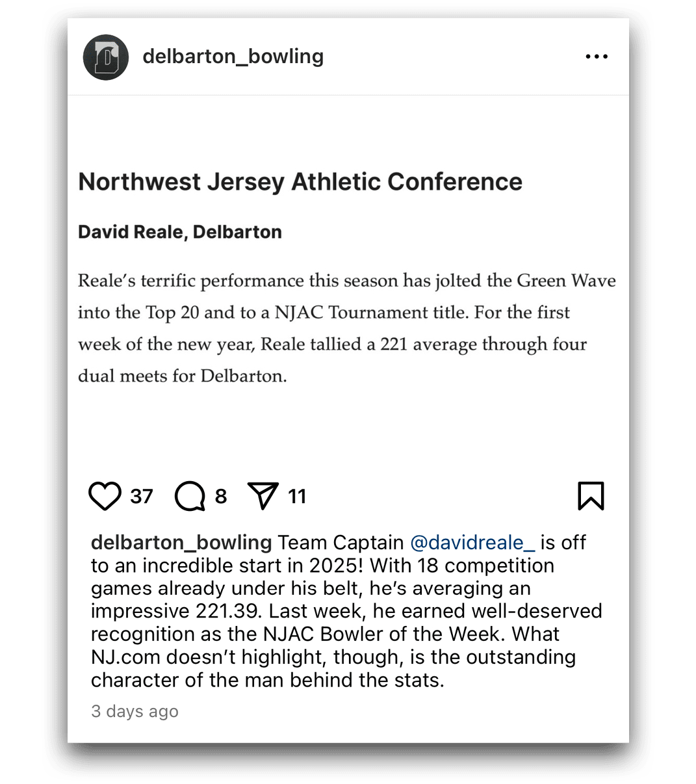This screenshot has height=784, width=696.
Task: View the 8 comments count
Action: 221,497
